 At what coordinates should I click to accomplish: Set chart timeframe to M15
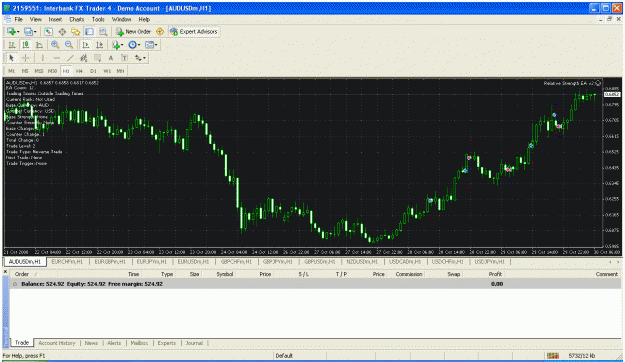39,71
